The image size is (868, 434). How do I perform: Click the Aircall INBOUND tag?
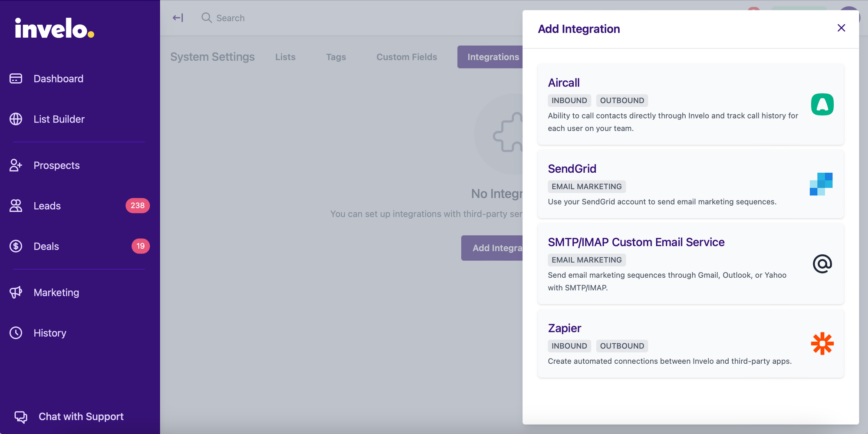pos(569,101)
